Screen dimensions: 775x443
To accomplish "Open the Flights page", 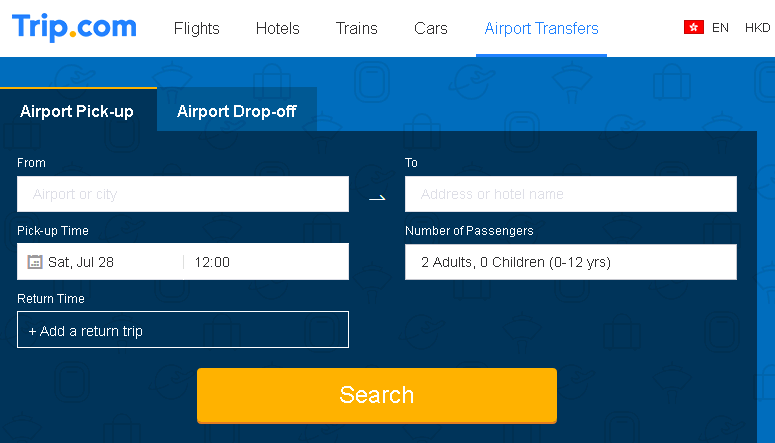I will (196, 28).
